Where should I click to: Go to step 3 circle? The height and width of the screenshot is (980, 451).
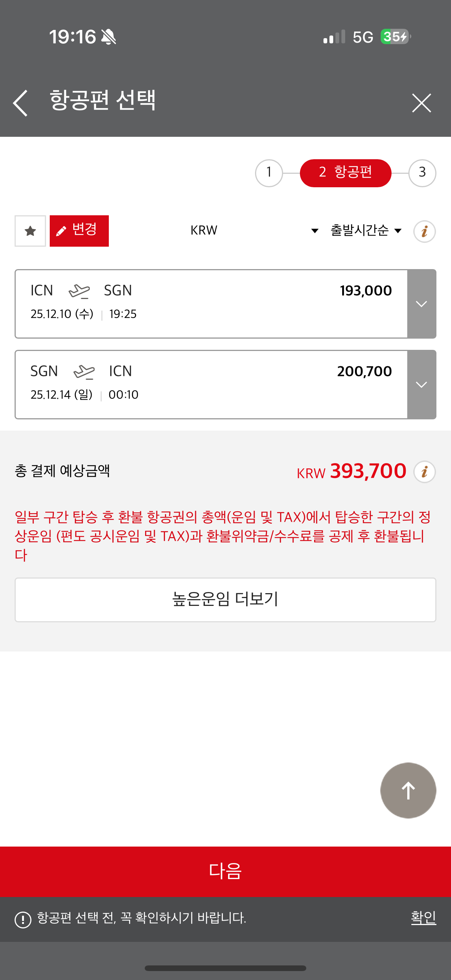(422, 173)
